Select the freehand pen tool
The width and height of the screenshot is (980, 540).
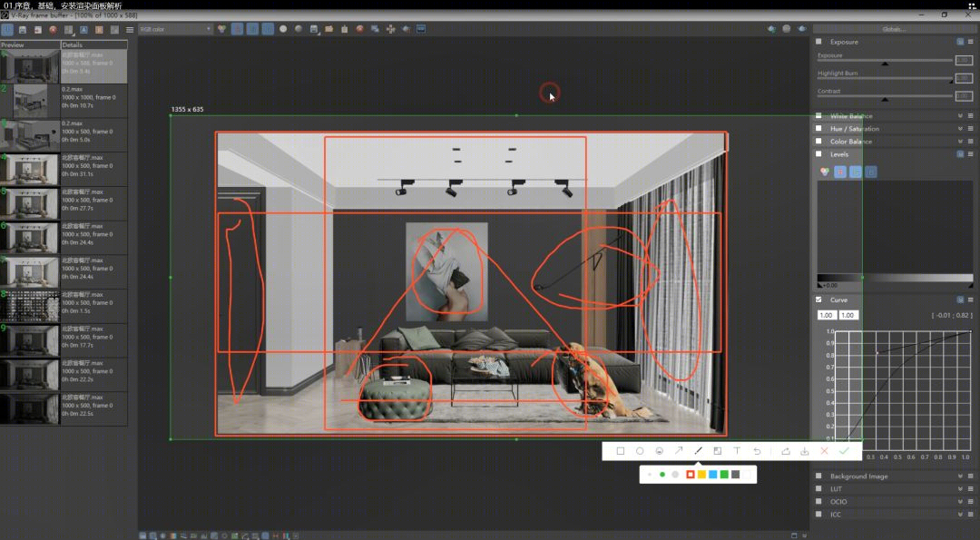click(698, 451)
